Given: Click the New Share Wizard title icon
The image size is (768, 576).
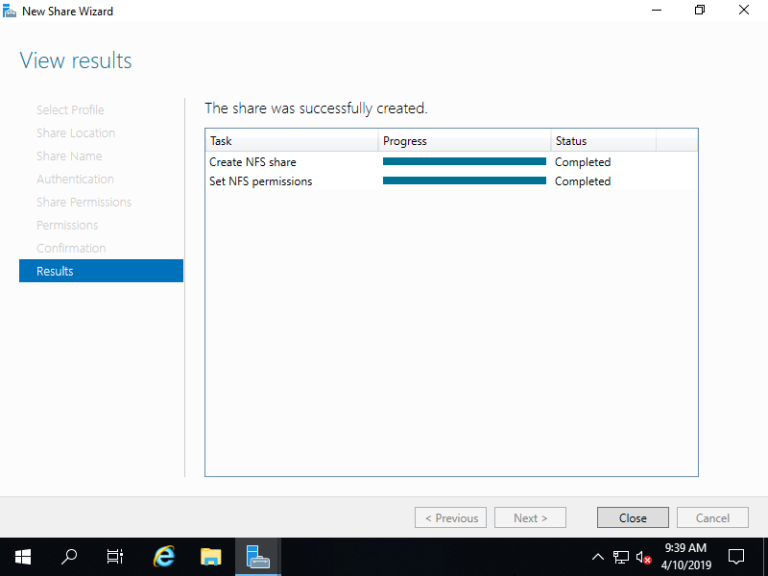Looking at the screenshot, I should (10, 11).
